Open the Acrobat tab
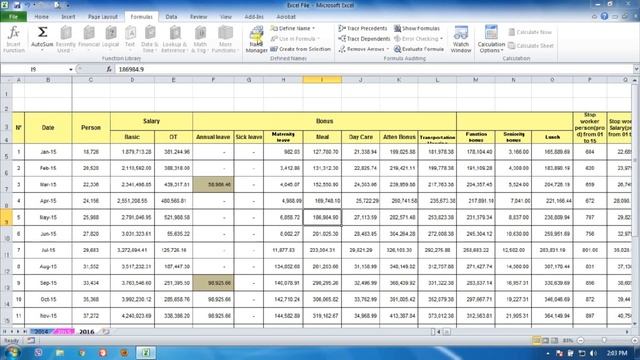The image size is (640, 360). coord(286,17)
